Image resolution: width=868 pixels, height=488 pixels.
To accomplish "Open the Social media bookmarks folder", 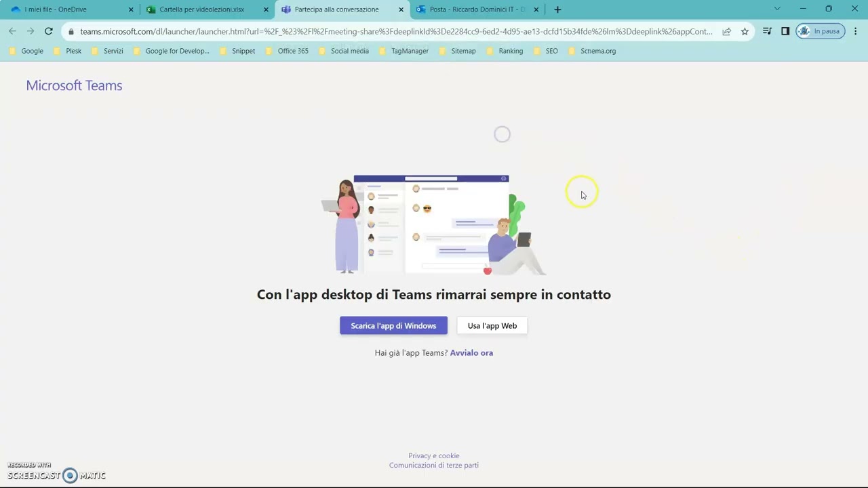I will pyautogui.click(x=344, y=51).
